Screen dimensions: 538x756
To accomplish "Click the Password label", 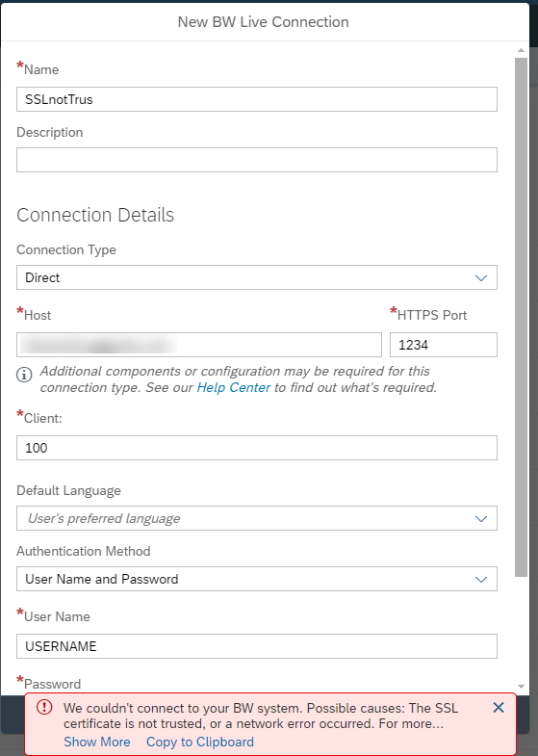I will click(x=53, y=684).
